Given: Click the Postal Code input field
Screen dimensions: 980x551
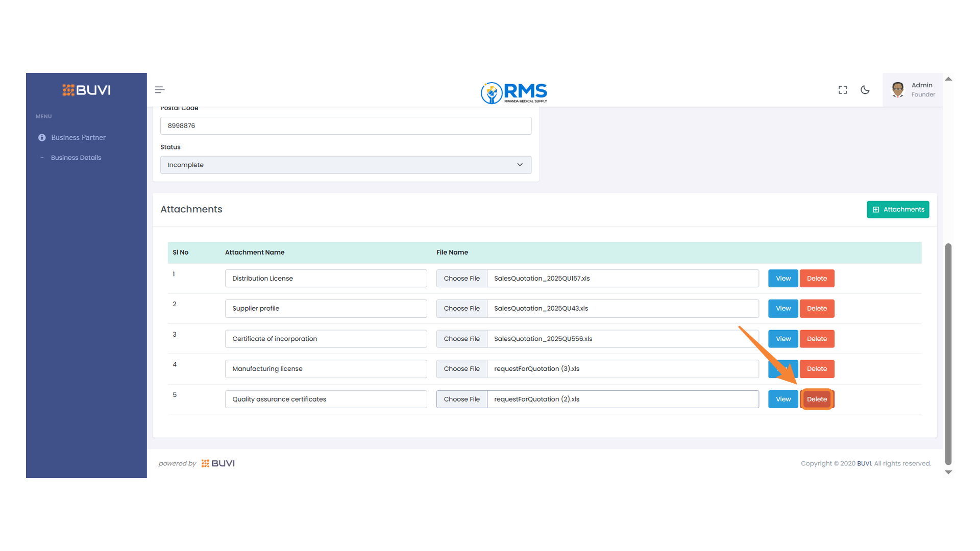Looking at the screenshot, I should point(346,126).
